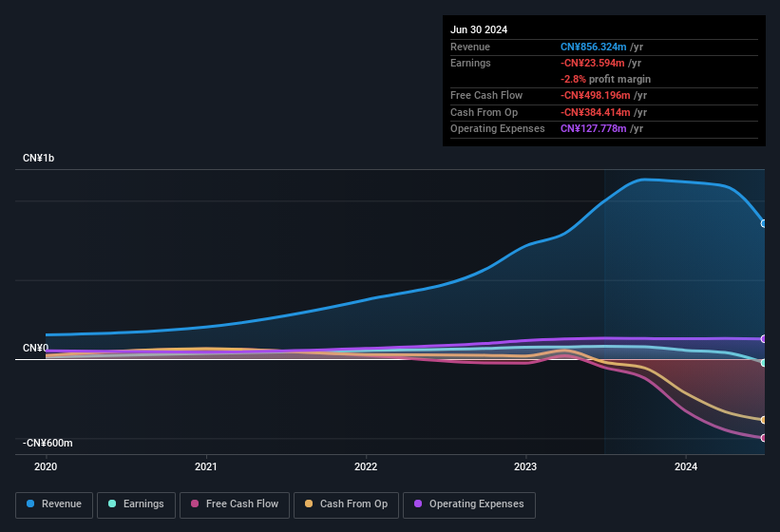Click the 2023 x-axis label
The height and width of the screenshot is (532, 780).
525,466
